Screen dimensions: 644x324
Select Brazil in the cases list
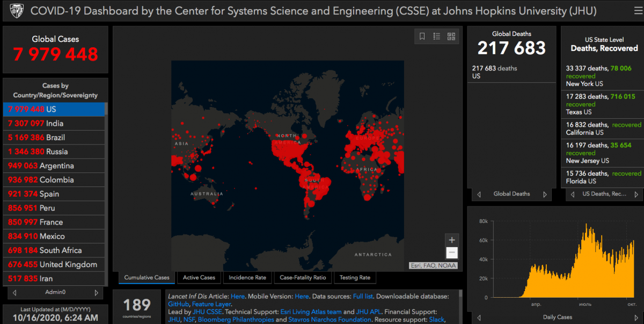pos(54,138)
